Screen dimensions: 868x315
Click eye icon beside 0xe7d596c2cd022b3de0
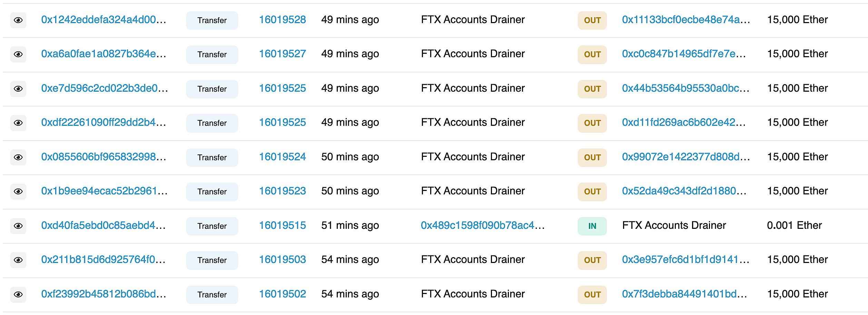point(18,89)
